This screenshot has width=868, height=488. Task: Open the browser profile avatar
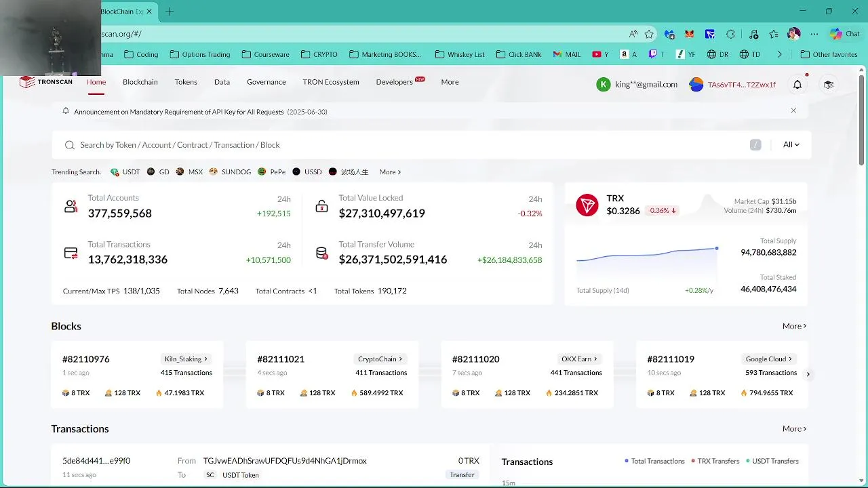click(x=794, y=34)
